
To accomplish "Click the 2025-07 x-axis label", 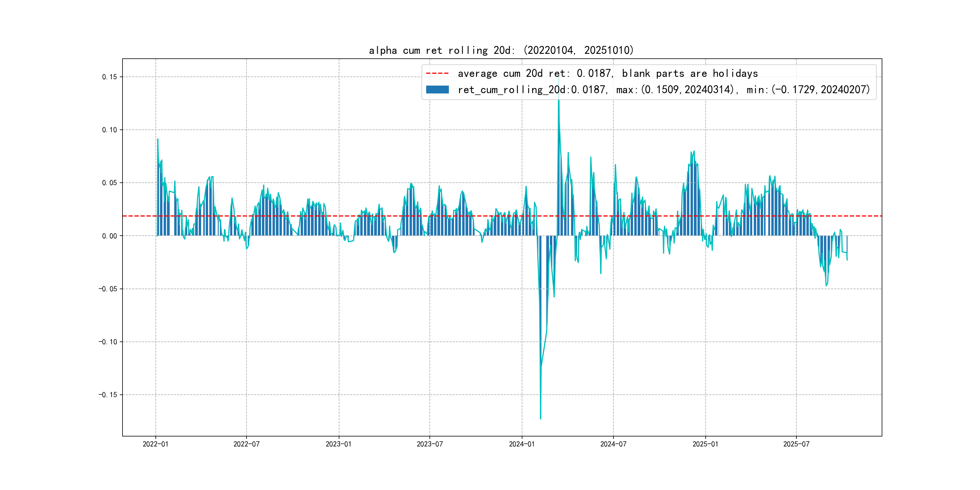I will click(x=796, y=444).
